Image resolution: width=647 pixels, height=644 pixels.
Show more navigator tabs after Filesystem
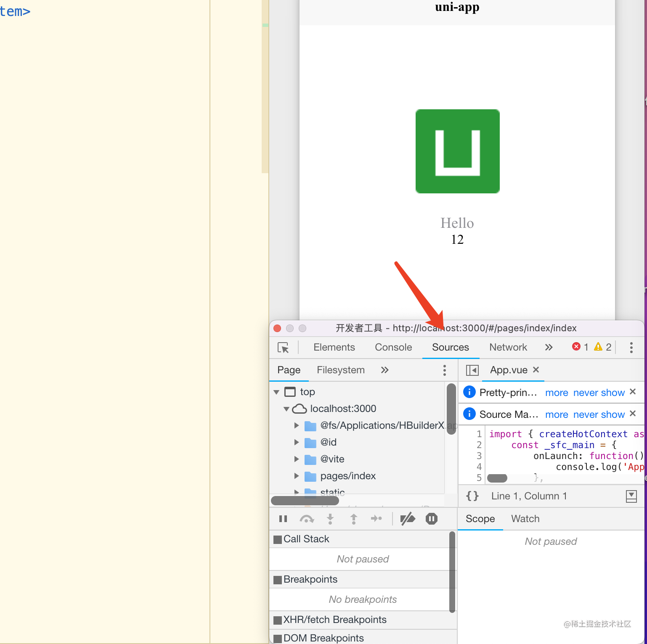(x=384, y=370)
